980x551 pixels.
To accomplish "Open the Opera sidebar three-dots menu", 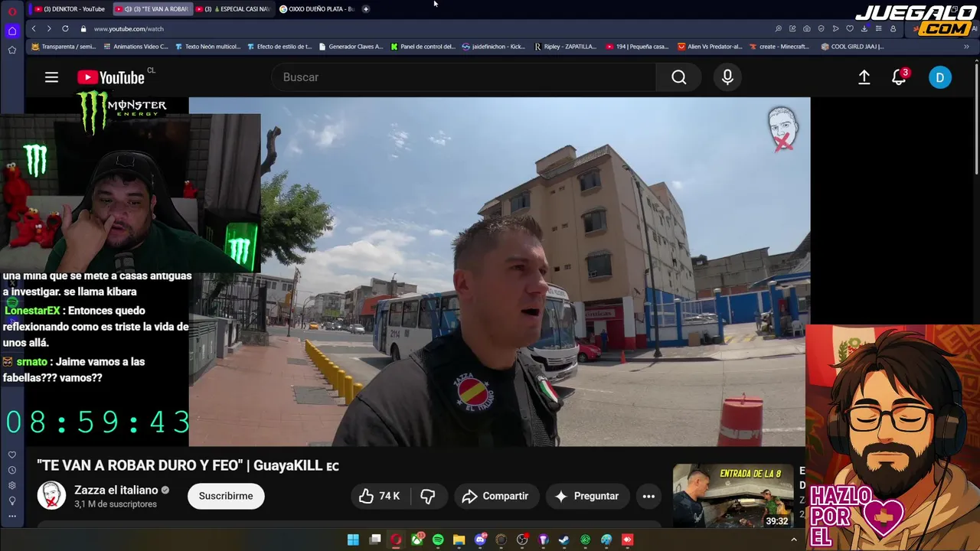I will [x=12, y=516].
